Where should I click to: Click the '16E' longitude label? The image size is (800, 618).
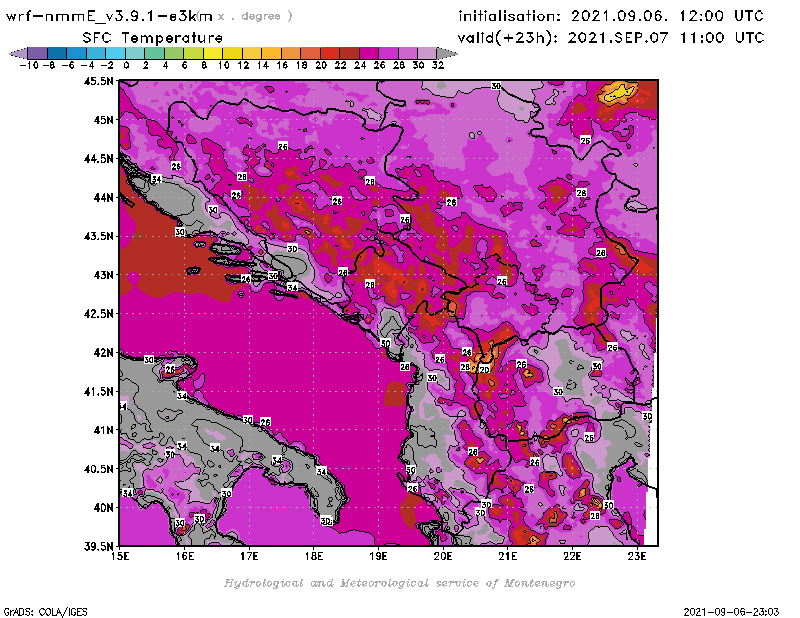185,556
